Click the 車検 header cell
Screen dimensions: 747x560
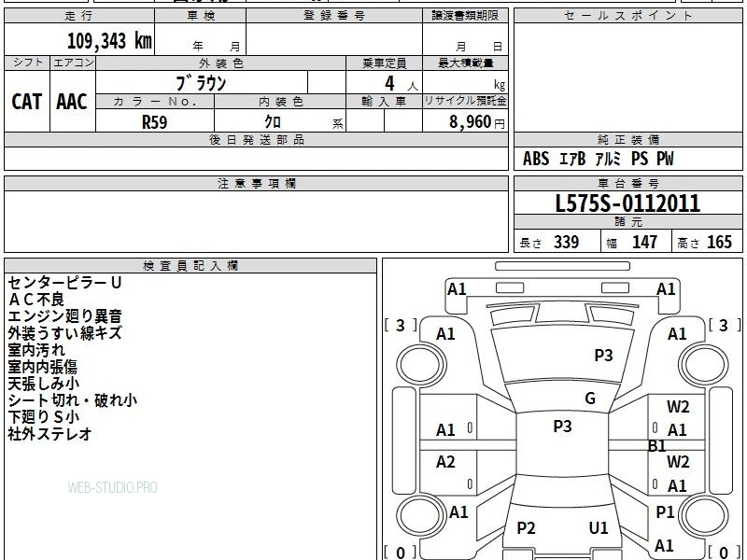201,16
